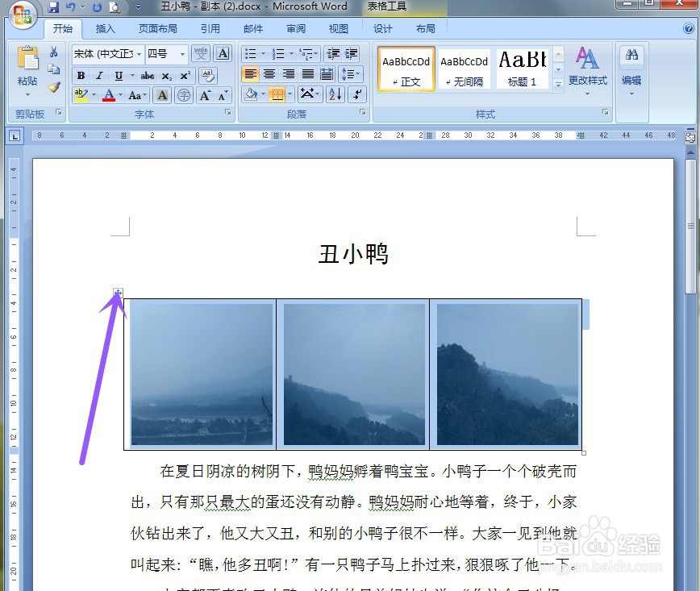Apply italic formatting
700x591 pixels.
[99, 74]
